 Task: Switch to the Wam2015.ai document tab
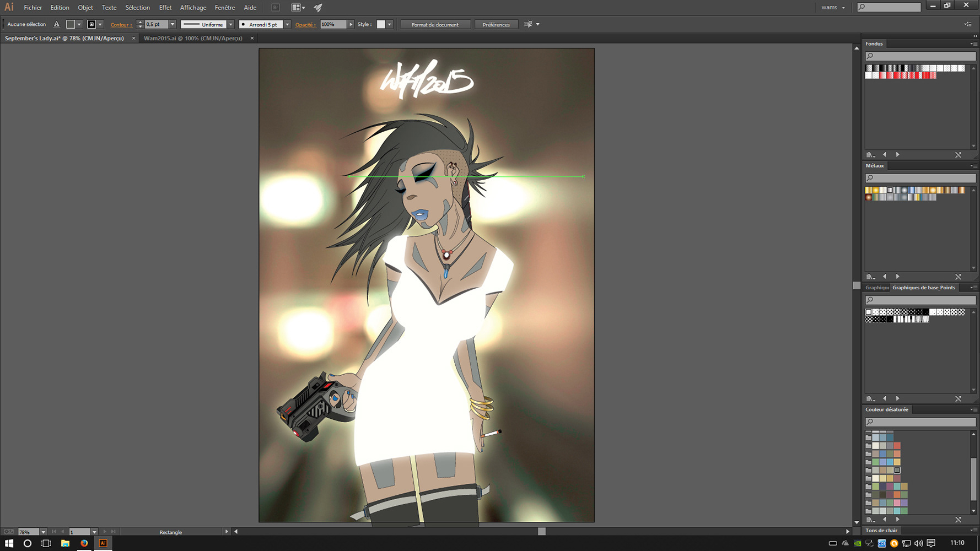click(193, 38)
